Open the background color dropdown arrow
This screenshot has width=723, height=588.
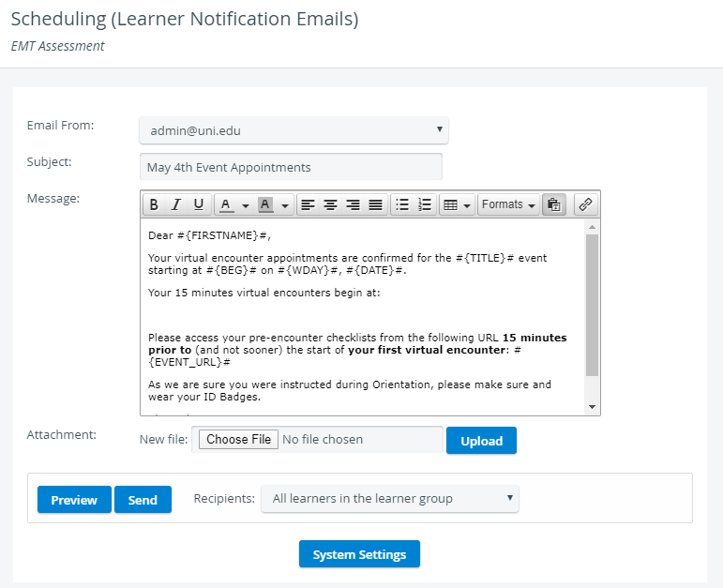[285, 205]
